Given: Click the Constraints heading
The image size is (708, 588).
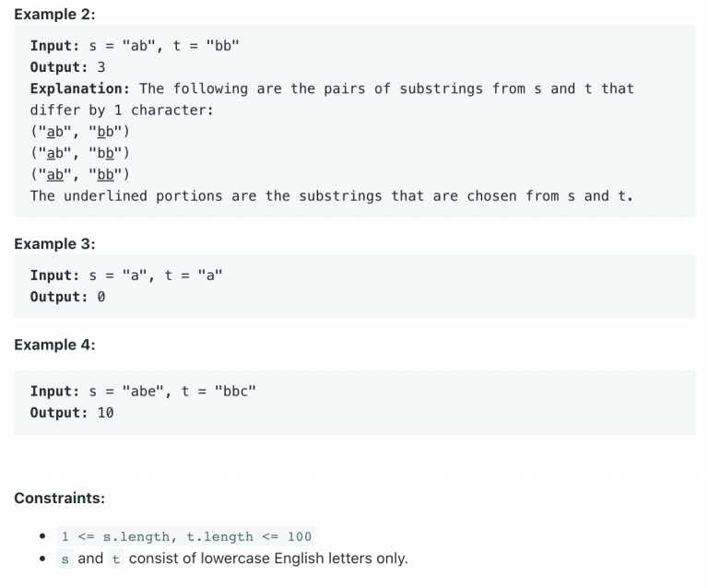Looking at the screenshot, I should pyautogui.click(x=59, y=499).
